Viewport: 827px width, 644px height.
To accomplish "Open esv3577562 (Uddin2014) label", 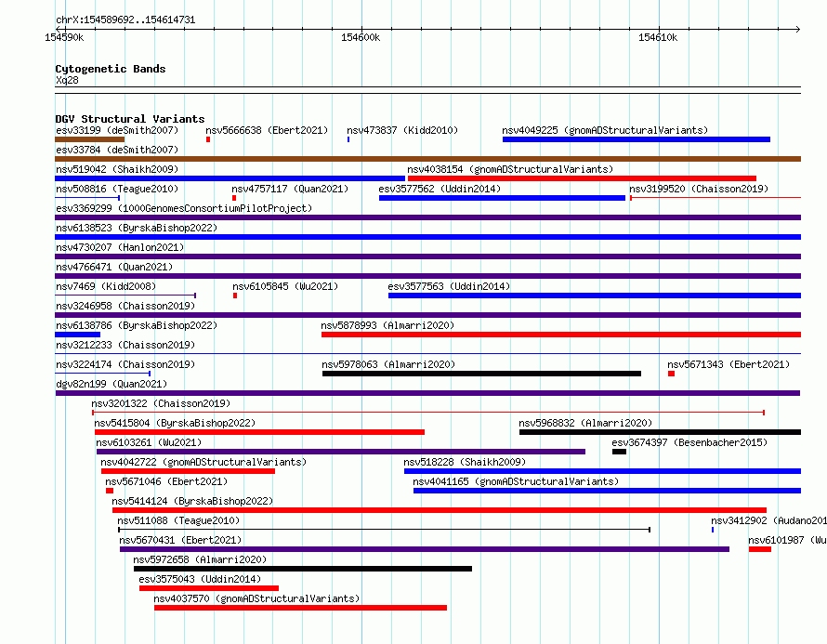I will 440,189.
